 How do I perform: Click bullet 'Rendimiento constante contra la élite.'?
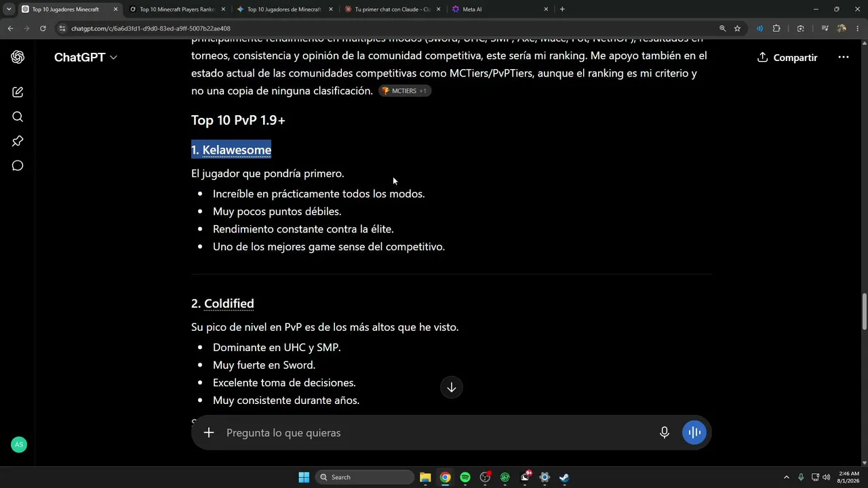[303, 229]
